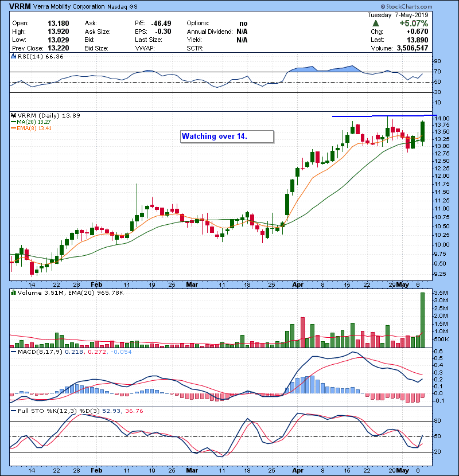Select the Low price 13.029

[59, 40]
